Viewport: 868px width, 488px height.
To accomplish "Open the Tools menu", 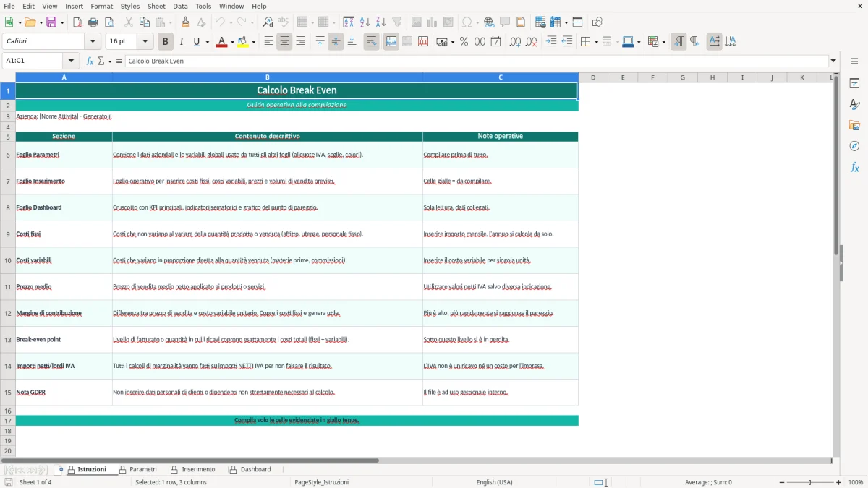I will click(x=203, y=6).
